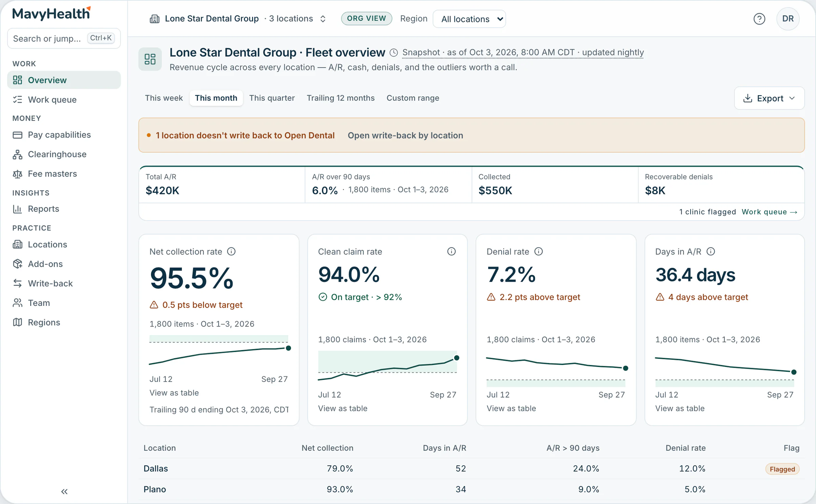Switch to the This week tab

pyautogui.click(x=164, y=98)
